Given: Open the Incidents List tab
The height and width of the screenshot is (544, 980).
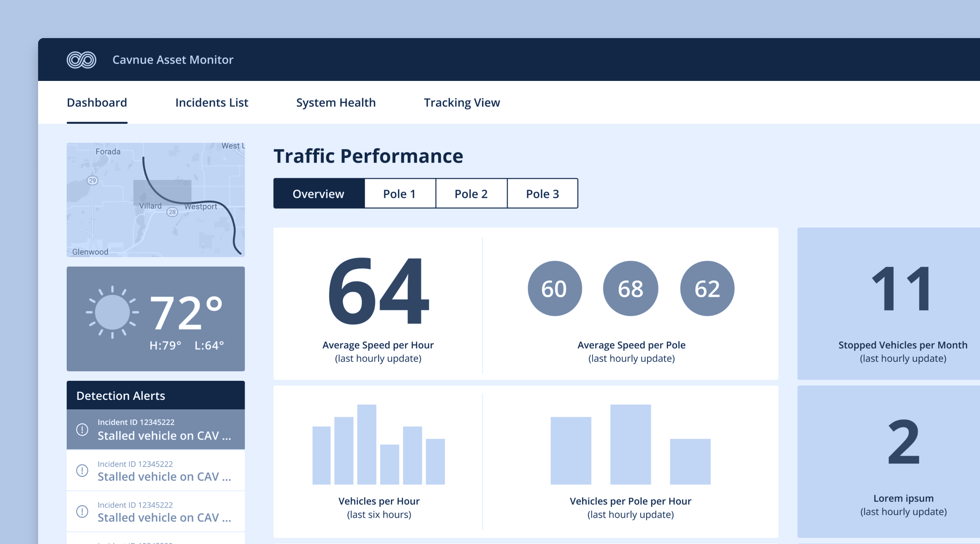Looking at the screenshot, I should click(212, 103).
